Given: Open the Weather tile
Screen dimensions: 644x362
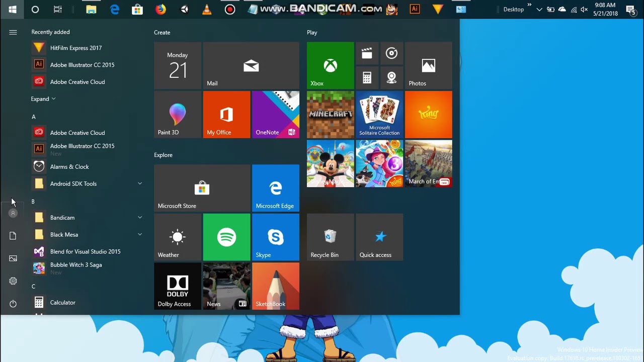Looking at the screenshot, I should pyautogui.click(x=178, y=237).
